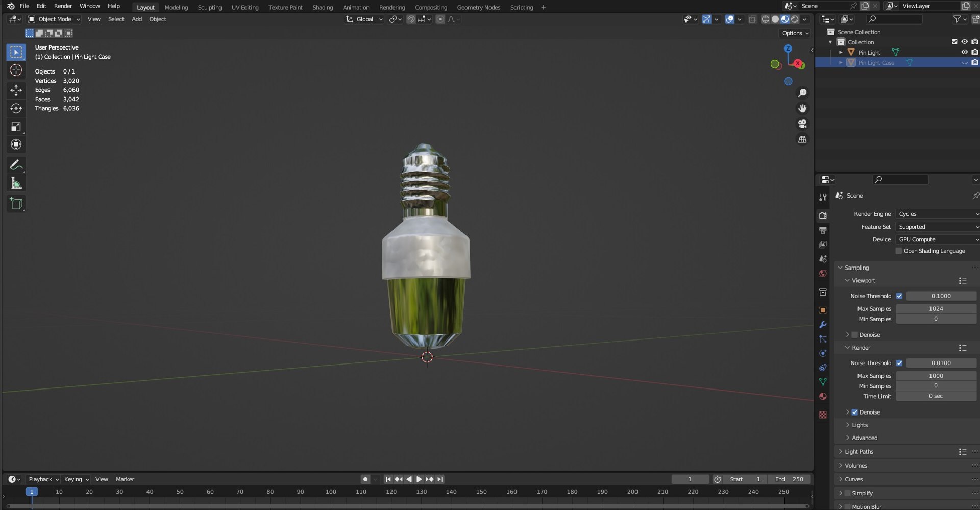Toggle Render Noise Threshold checkbox

tap(899, 363)
